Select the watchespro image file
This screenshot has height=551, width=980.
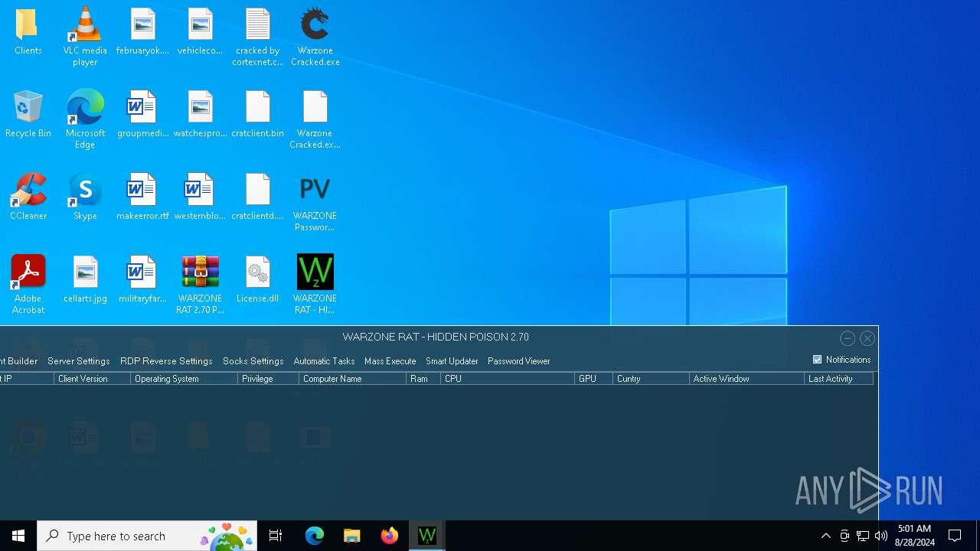coord(200,114)
